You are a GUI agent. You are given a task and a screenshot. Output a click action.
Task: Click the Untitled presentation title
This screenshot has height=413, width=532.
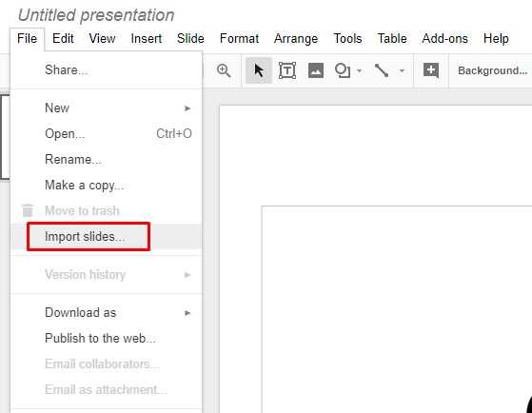(96, 15)
